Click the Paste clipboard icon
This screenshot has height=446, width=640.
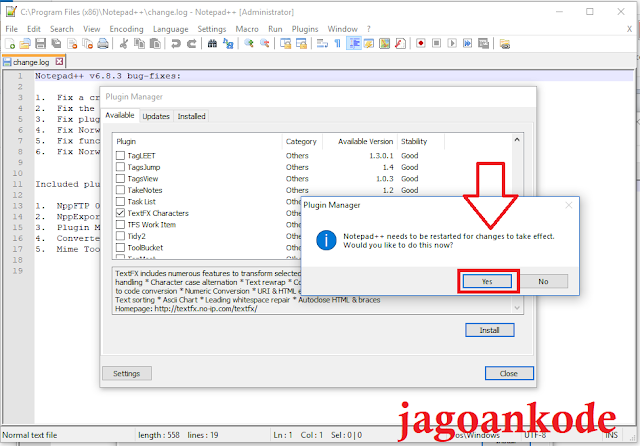(155, 44)
